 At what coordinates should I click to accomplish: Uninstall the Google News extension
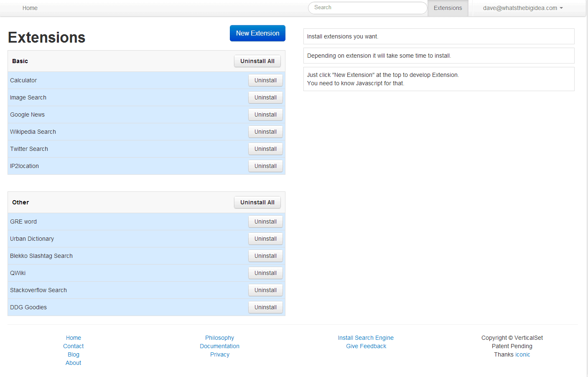[265, 115]
